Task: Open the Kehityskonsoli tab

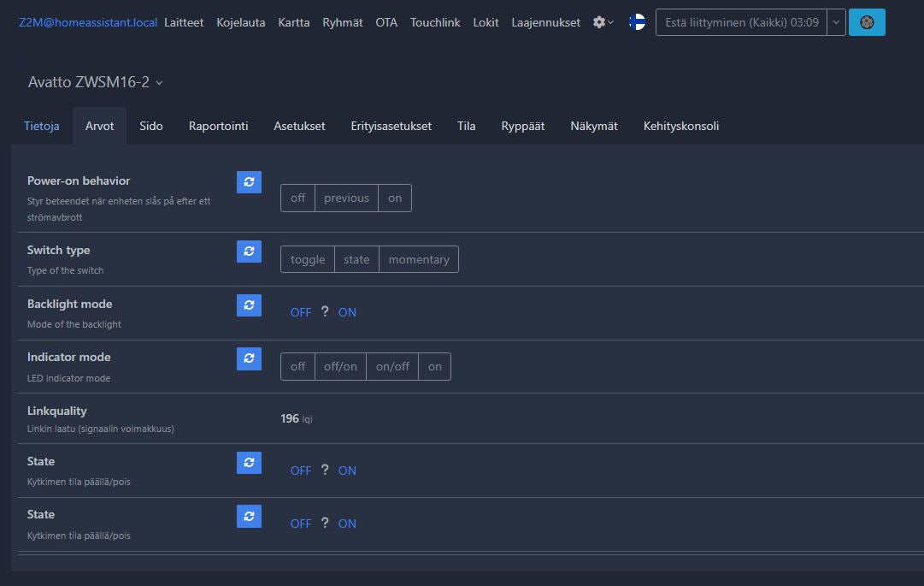Action: [x=680, y=126]
